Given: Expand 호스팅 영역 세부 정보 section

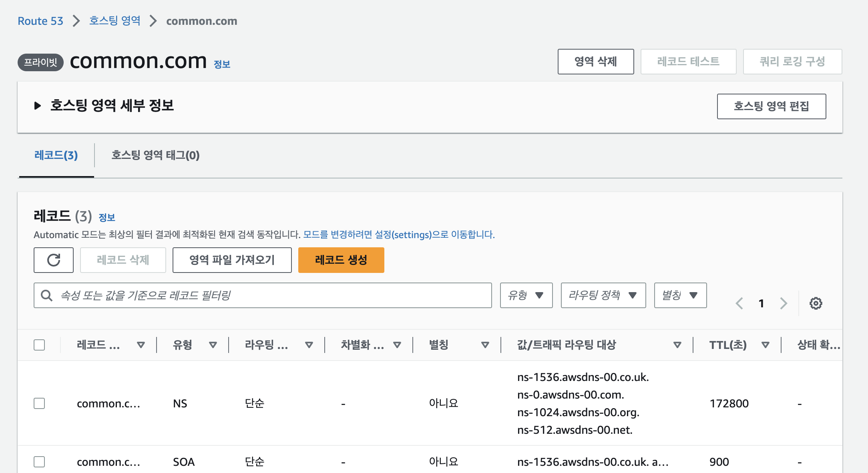Looking at the screenshot, I should pos(38,106).
